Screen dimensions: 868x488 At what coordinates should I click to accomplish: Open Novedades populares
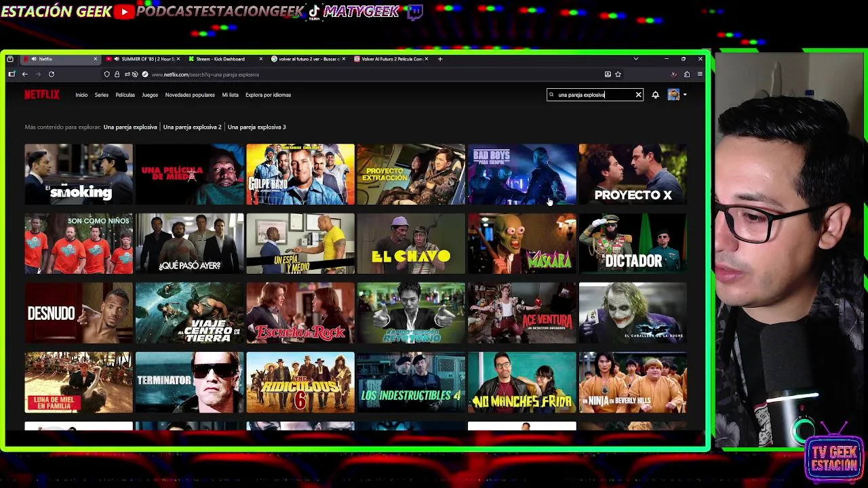190,95
